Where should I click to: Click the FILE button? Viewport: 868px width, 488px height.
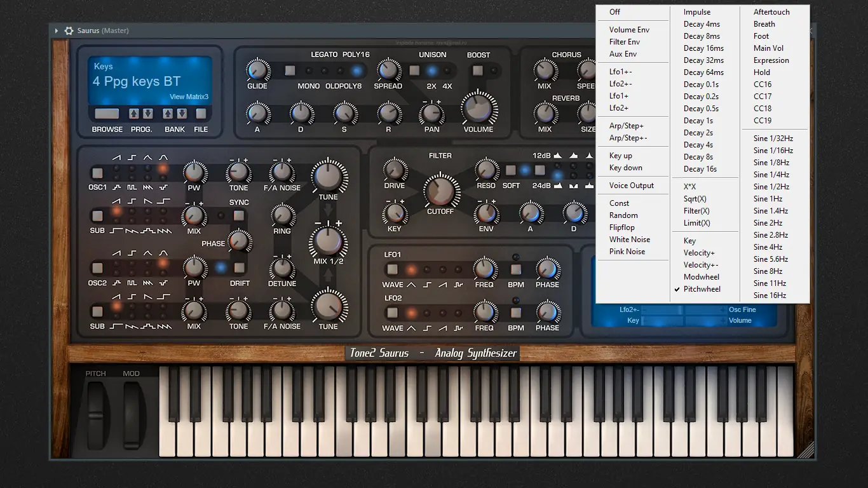[201, 114]
